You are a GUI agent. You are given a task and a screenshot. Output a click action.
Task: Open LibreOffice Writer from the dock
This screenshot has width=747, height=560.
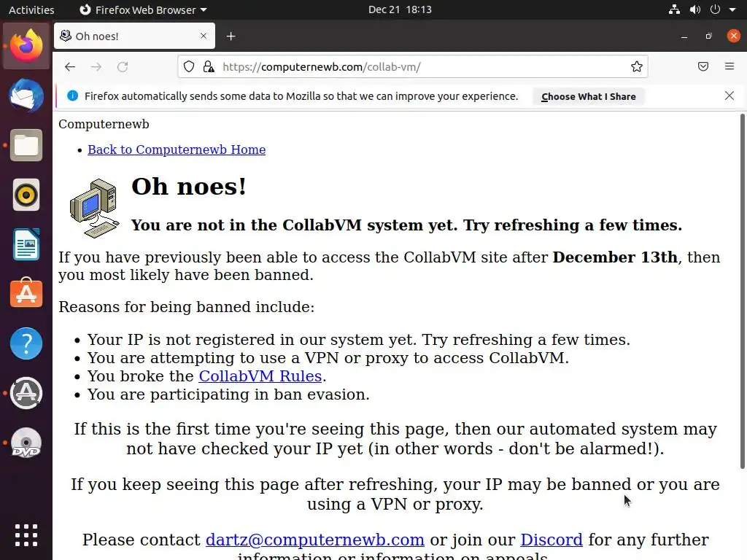click(x=26, y=244)
